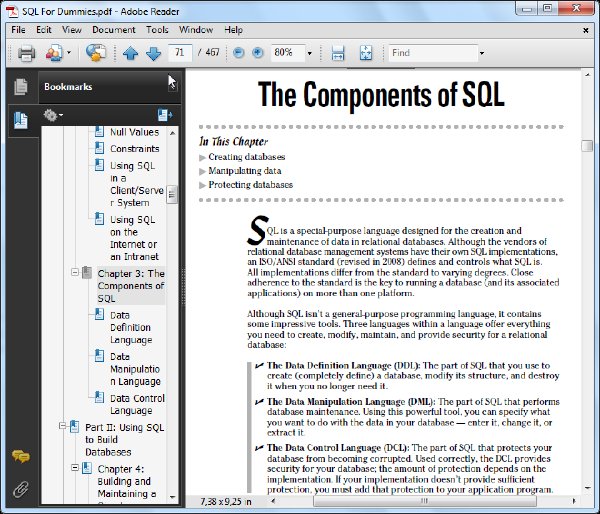The image size is (600, 514).
Task: Click the Print icon in the toolbar
Action: coord(26,53)
